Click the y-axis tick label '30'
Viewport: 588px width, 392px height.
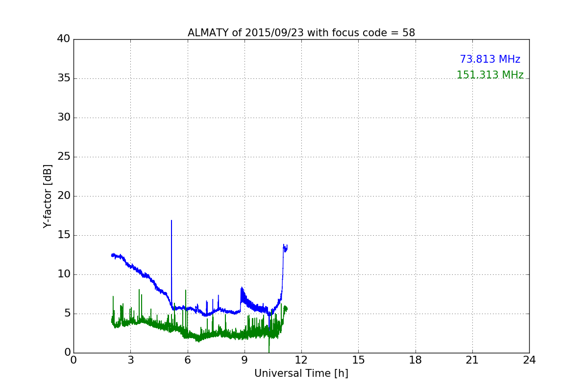(x=64, y=118)
